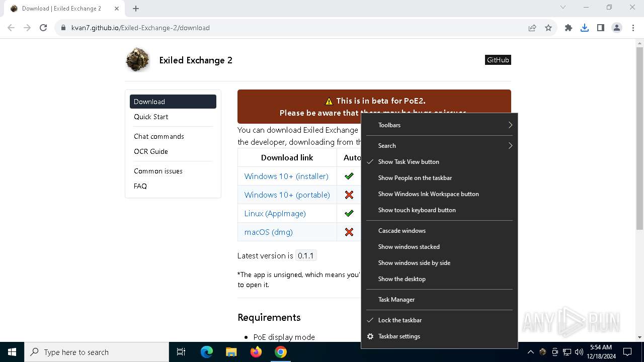This screenshot has width=644, height=362.
Task: Open the Chrome profile avatar
Action: coord(617,28)
